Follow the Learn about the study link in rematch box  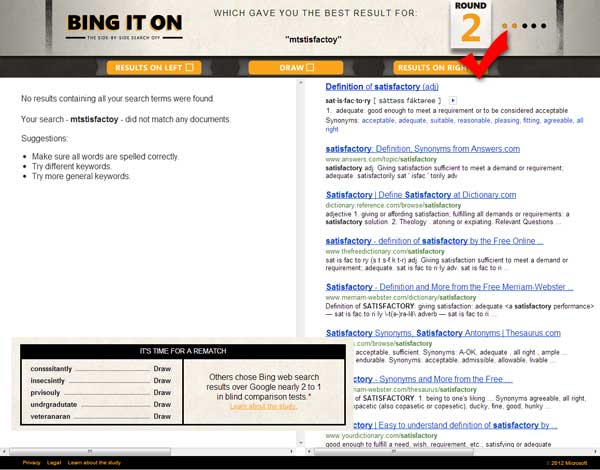(264, 406)
